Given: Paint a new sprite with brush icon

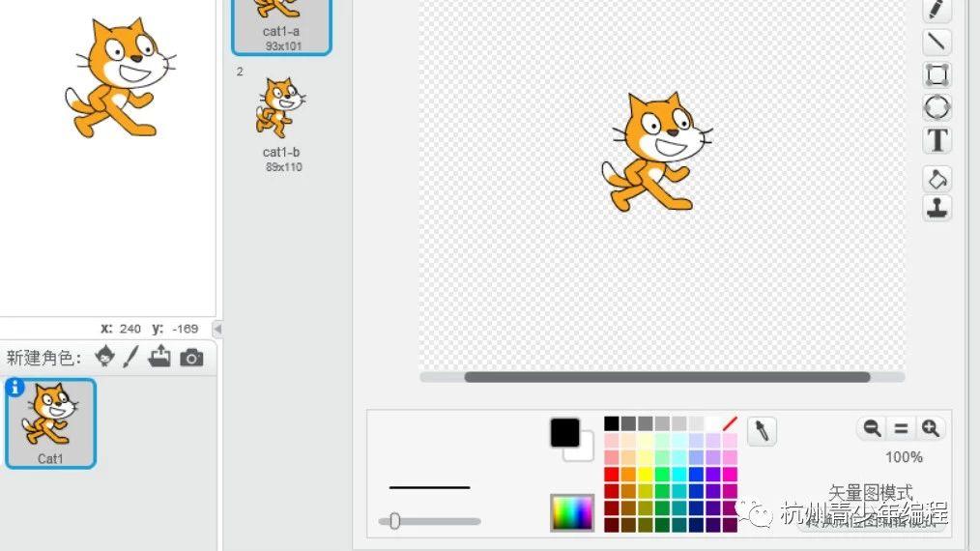Looking at the screenshot, I should [x=130, y=357].
